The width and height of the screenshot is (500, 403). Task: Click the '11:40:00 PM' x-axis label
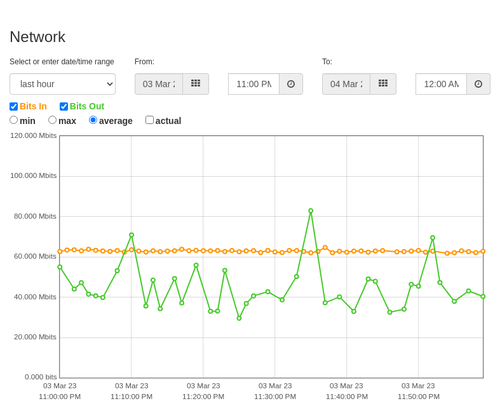pyautogui.click(x=347, y=397)
